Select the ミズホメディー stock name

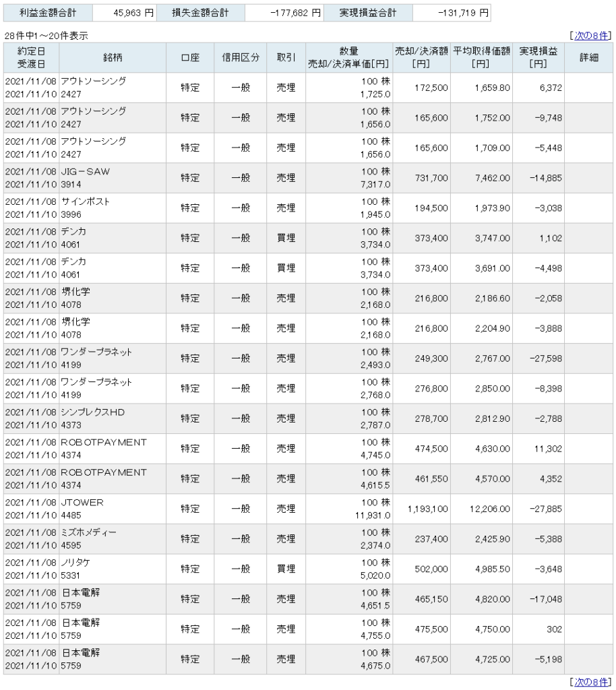click(88, 532)
